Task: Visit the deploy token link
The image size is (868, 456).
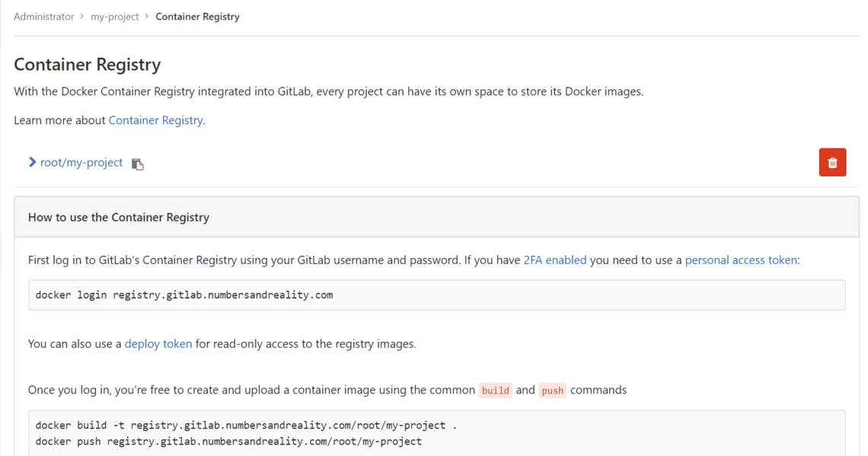Action: coord(158,344)
